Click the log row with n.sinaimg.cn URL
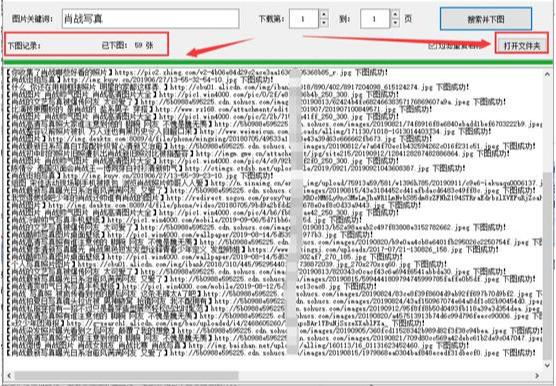 point(274,183)
